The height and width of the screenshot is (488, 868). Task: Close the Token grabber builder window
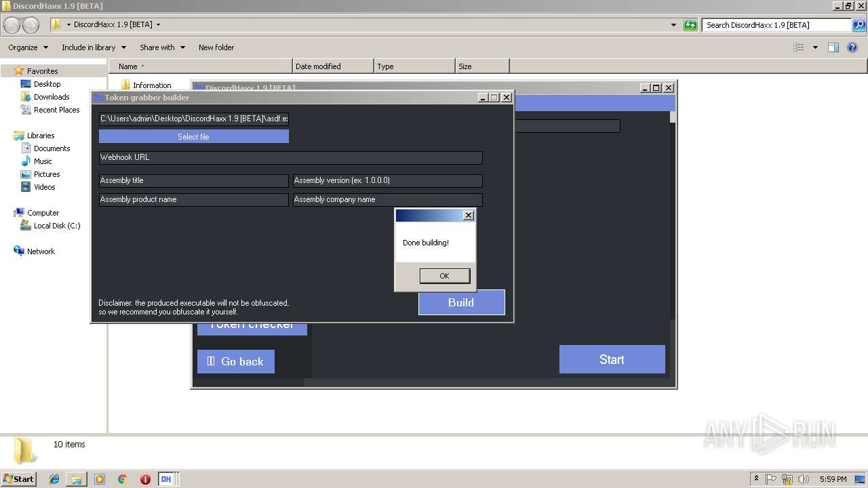tap(506, 98)
